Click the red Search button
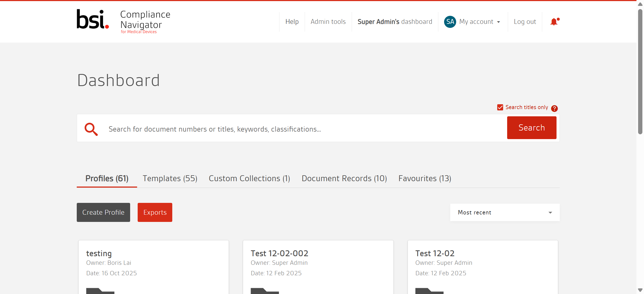This screenshot has width=644, height=294. tap(532, 128)
